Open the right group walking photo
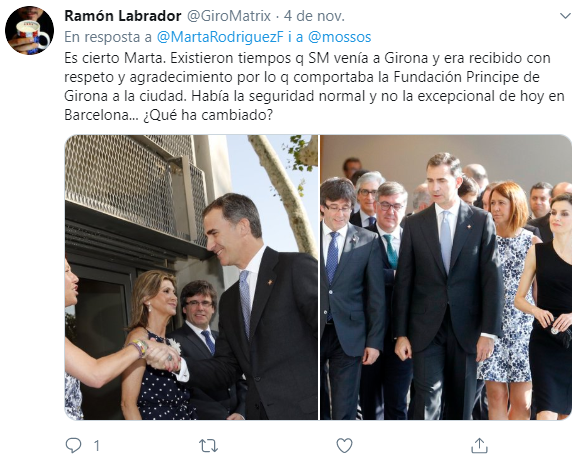572x460 pixels. pyautogui.click(x=446, y=277)
